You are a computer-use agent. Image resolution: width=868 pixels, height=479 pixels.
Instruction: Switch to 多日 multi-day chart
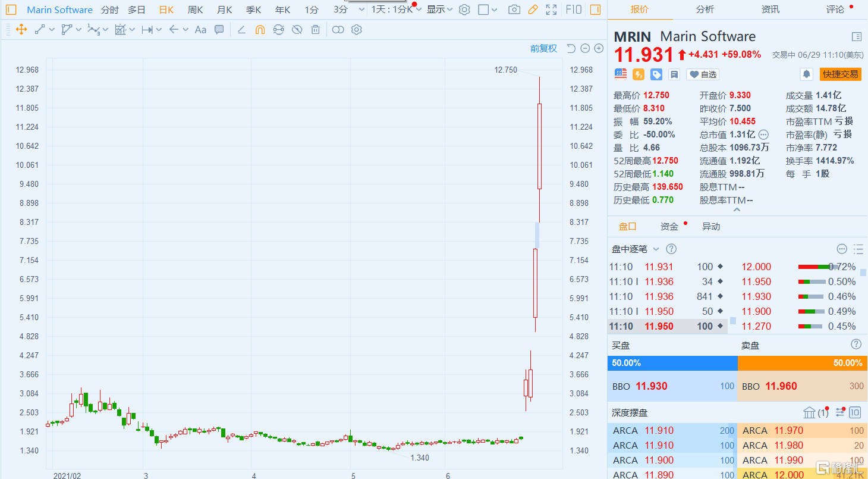click(x=137, y=10)
